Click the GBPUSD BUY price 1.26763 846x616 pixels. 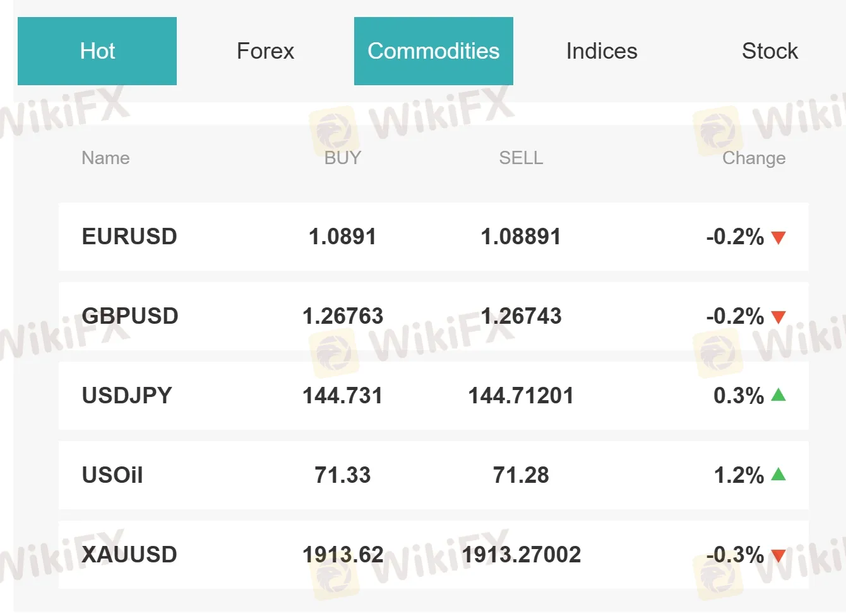pos(343,317)
